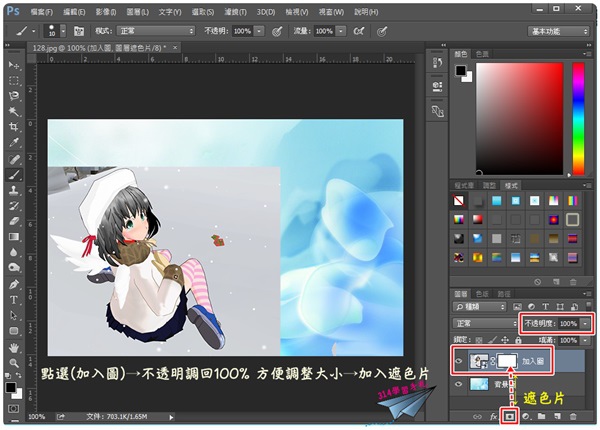
Task: Switch foreground and background colors arrow
Action: [x=18, y=376]
